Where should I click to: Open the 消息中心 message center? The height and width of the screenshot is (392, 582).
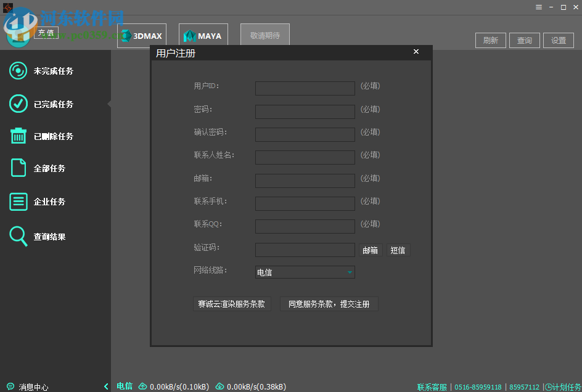tap(28, 387)
